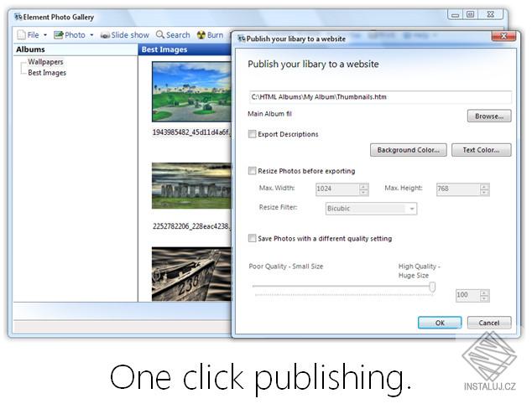This screenshot has width=532, height=409.
Task: Click the Main Album fil label
Action: (x=269, y=114)
